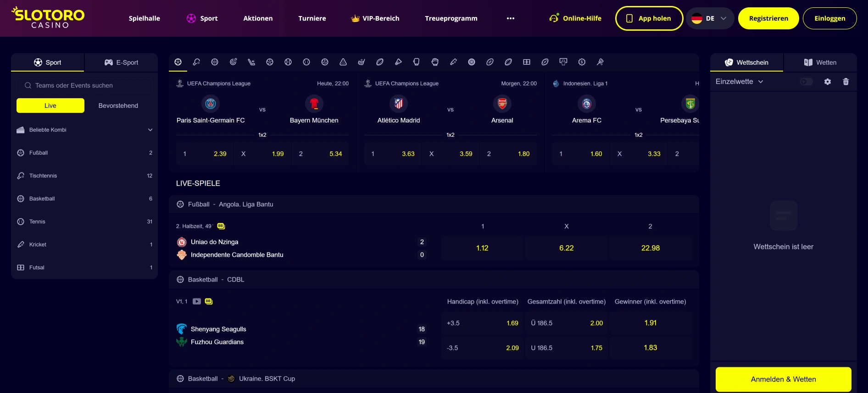The image size is (868, 393).
Task: Open bet builder badge for Shenyang Seagulls match
Action: coord(209,301)
